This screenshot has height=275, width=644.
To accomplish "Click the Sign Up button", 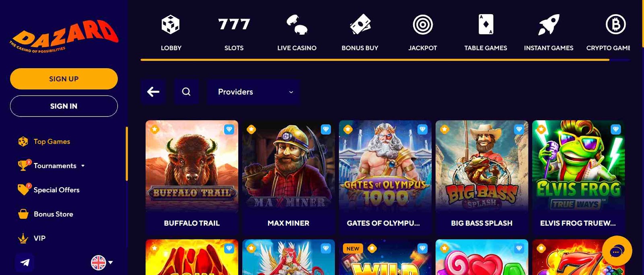I will 64,79.
